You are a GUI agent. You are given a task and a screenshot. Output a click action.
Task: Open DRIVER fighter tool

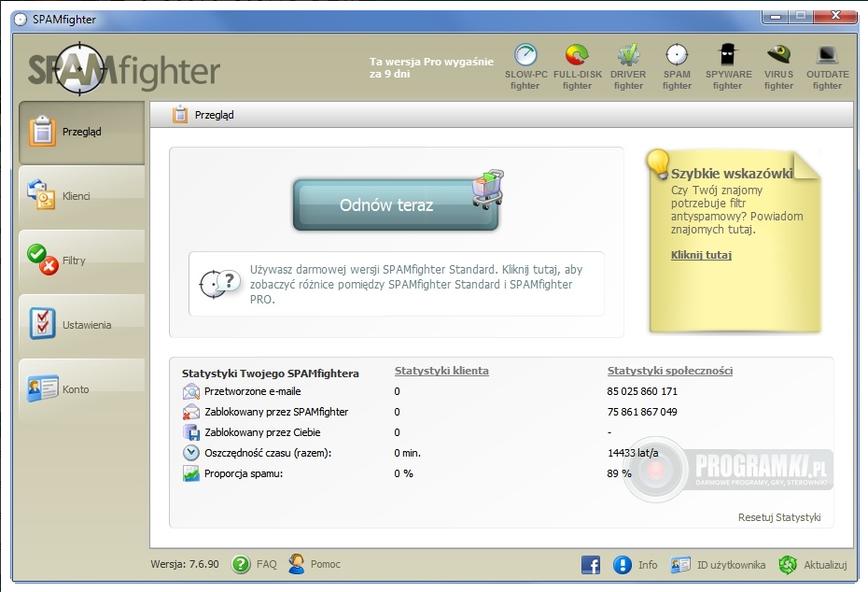[x=628, y=67]
